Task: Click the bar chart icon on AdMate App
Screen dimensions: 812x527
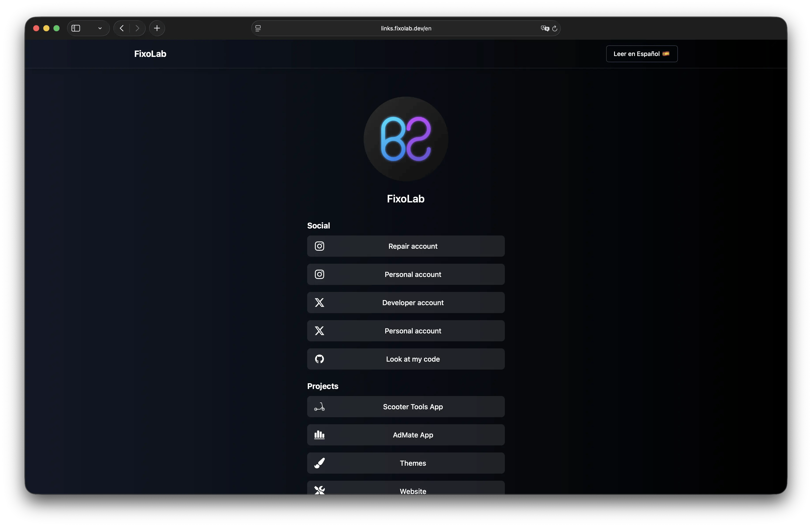Action: coord(319,435)
